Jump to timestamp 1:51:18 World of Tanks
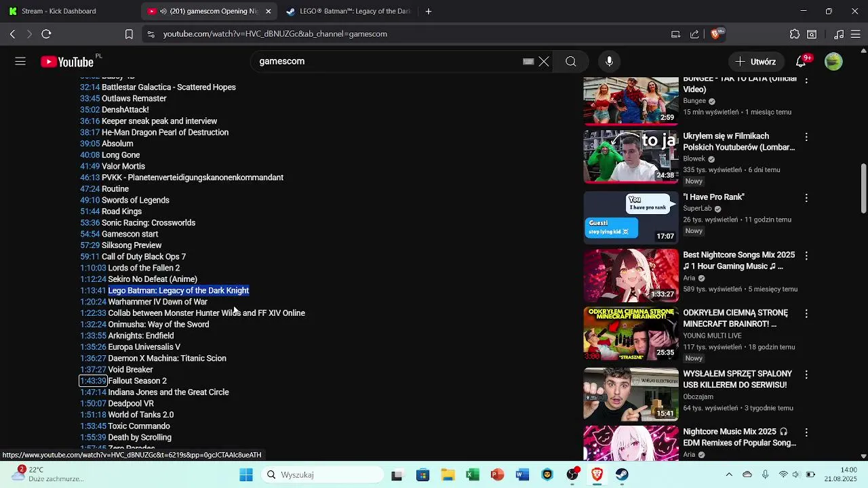868x488 pixels. pyautogui.click(x=93, y=415)
